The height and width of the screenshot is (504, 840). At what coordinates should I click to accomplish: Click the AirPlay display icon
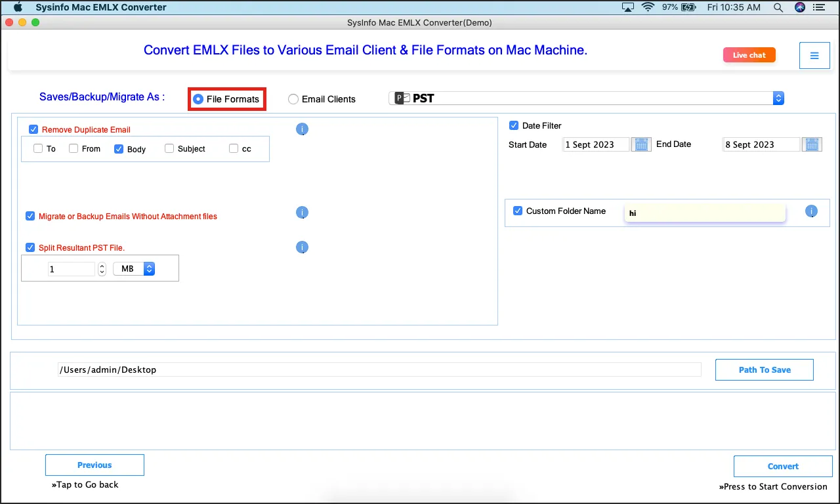[628, 7]
